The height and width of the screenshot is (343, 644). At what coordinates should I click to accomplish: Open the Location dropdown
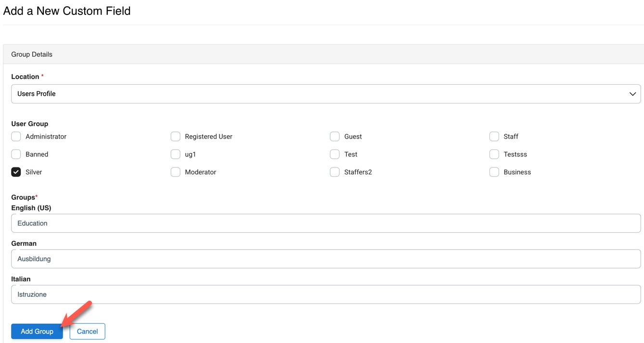325,94
